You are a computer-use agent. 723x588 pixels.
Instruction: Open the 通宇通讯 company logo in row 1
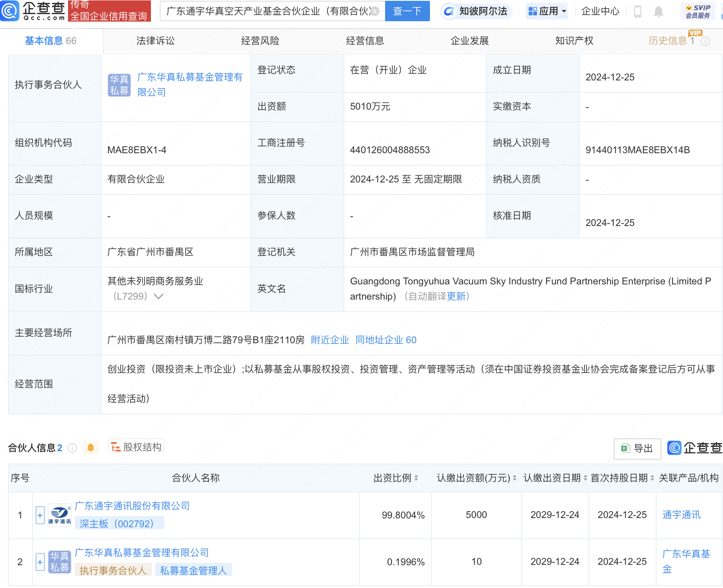60,515
